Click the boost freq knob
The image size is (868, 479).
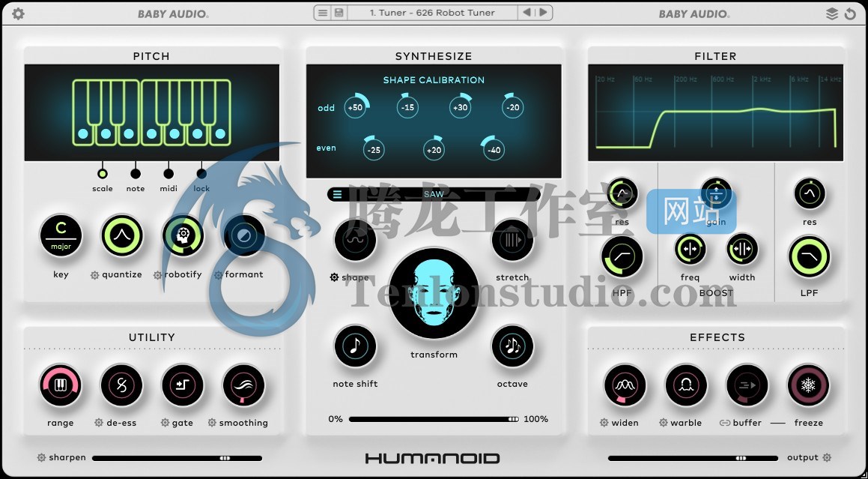[x=691, y=250]
